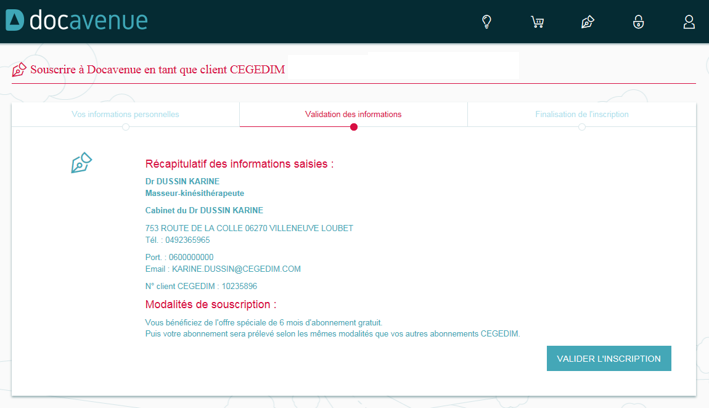Click the red step marker under validation
This screenshot has height=408, width=709.
pos(353,127)
